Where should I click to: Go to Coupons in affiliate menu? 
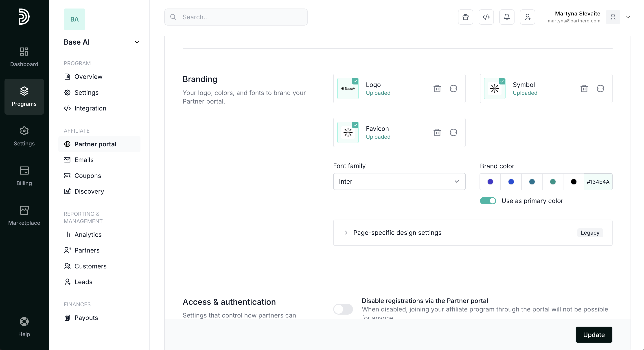[88, 175]
